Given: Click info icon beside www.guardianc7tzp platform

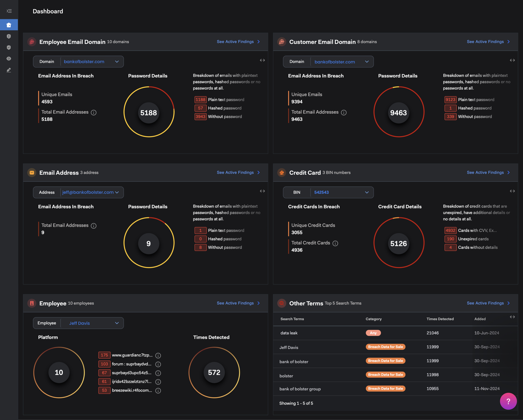Looking at the screenshot, I should point(158,356).
